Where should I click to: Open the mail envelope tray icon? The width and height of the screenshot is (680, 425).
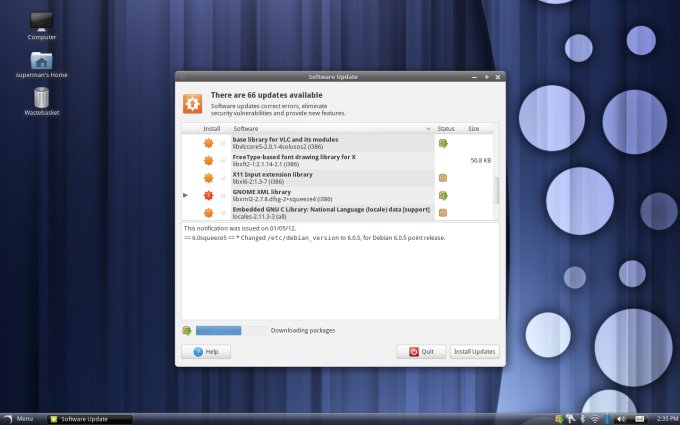point(640,419)
